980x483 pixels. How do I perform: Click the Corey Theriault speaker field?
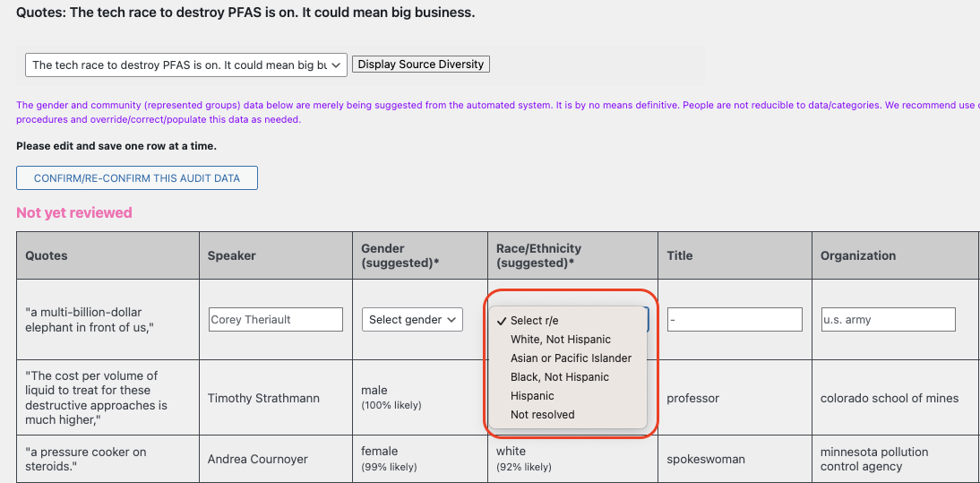pyautogui.click(x=275, y=319)
